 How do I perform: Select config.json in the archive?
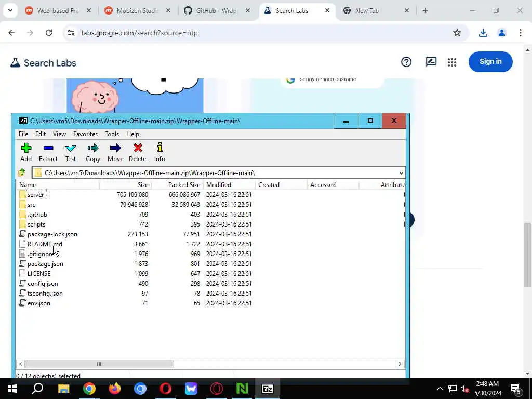tap(43, 283)
